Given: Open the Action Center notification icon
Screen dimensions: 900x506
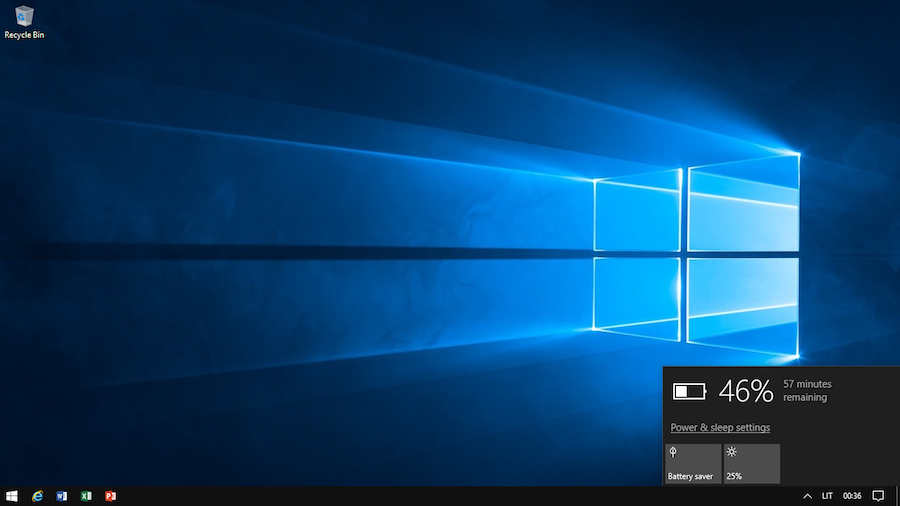Looking at the screenshot, I should click(x=878, y=496).
